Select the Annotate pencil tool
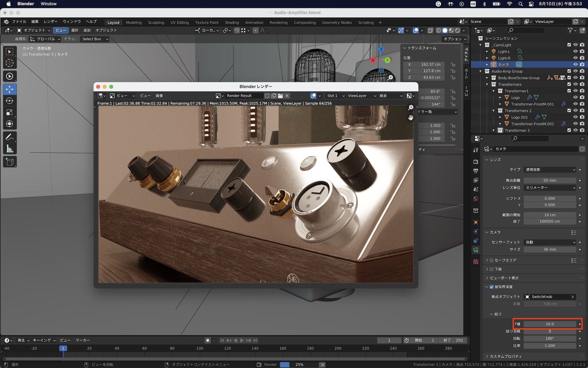 click(9, 137)
